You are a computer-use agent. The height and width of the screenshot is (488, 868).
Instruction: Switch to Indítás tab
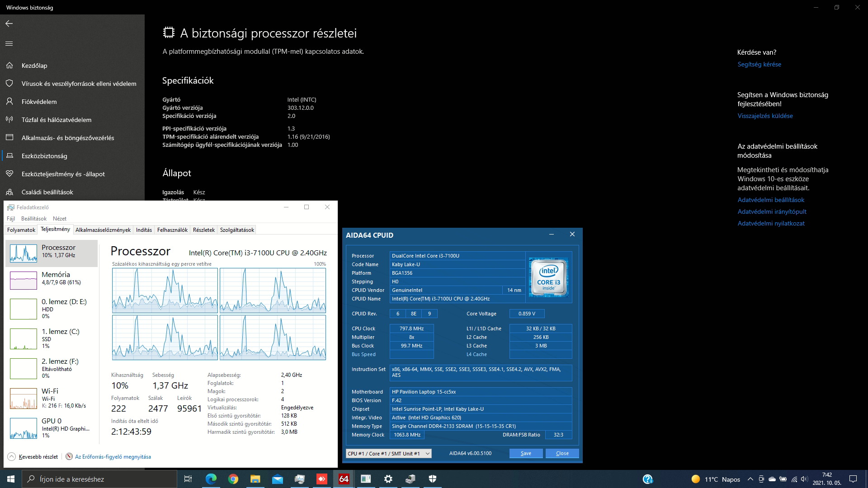click(x=144, y=230)
